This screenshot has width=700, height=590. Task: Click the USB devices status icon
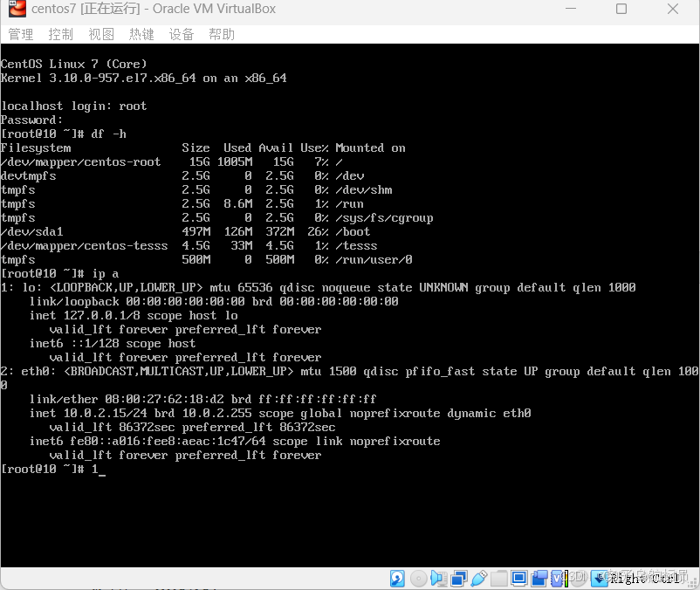click(478, 579)
